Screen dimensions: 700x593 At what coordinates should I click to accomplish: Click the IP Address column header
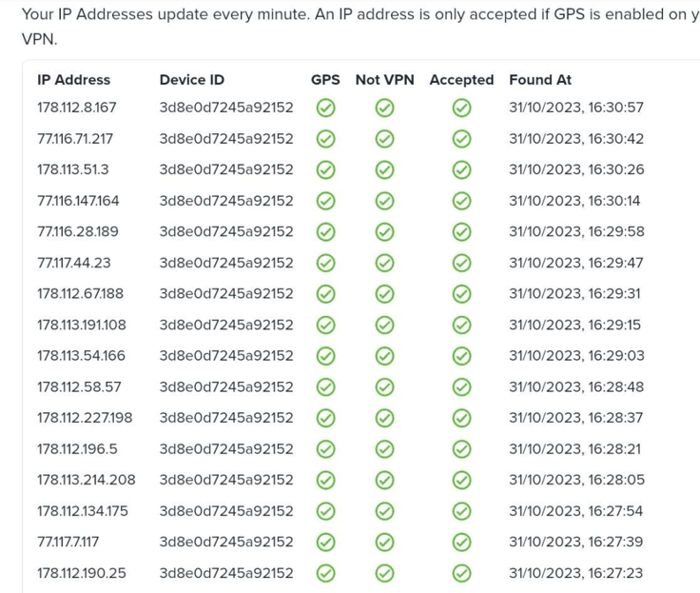73,80
